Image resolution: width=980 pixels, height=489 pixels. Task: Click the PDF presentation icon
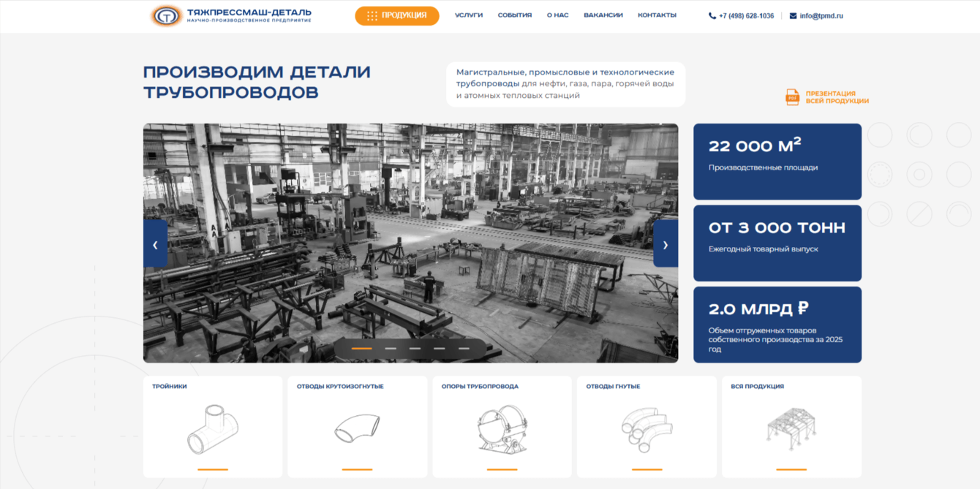click(x=792, y=97)
